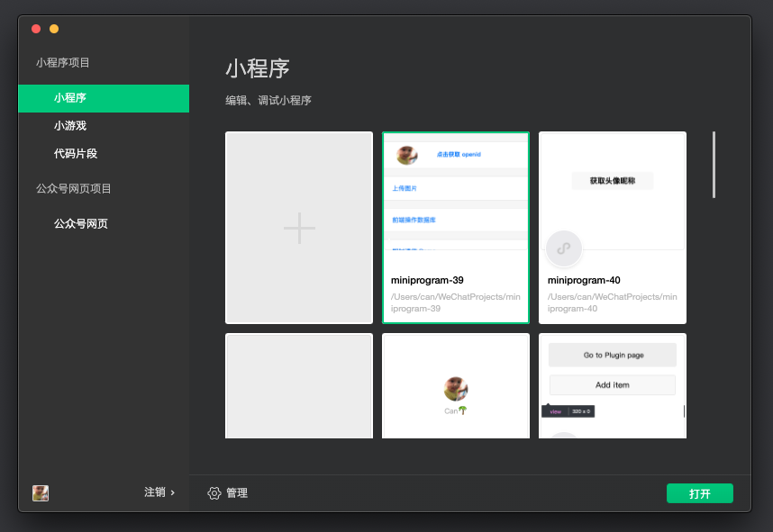Click the yellow minimize window button

click(54, 29)
